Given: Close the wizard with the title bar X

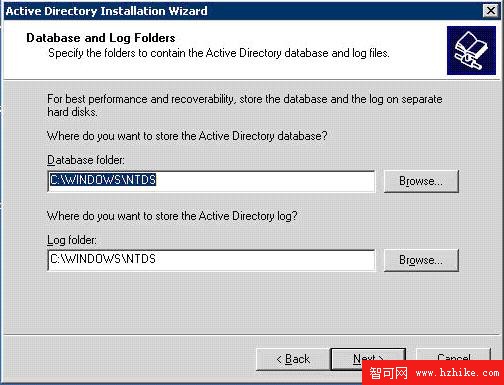Looking at the screenshot, I should pyautogui.click(x=491, y=11).
